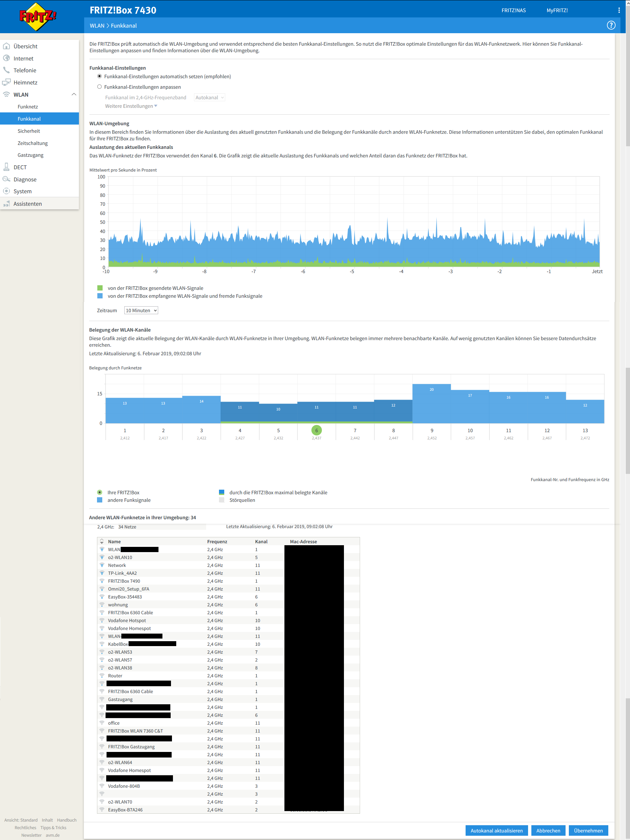630x840 pixels.
Task: Click 'EasyBox-B7A246' network name
Action: pyautogui.click(x=125, y=810)
